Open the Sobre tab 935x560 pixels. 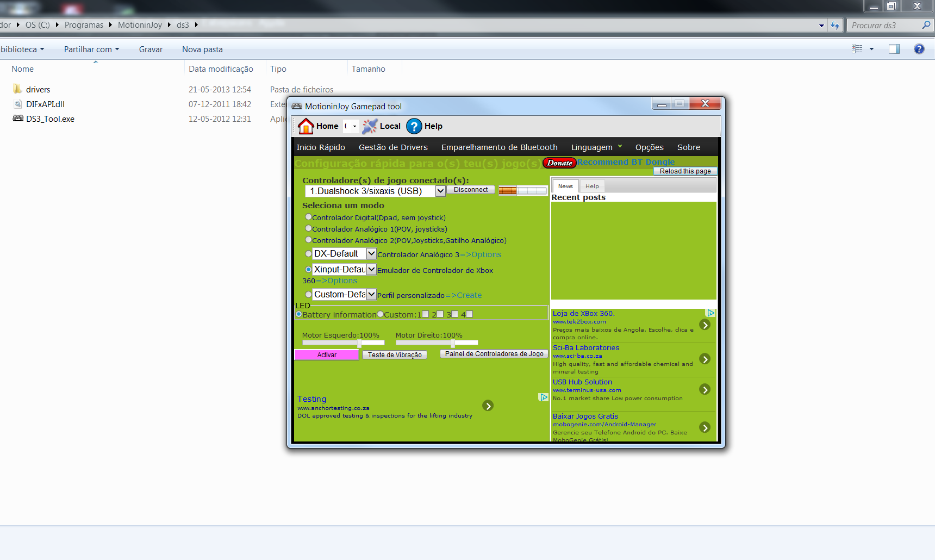pyautogui.click(x=688, y=147)
